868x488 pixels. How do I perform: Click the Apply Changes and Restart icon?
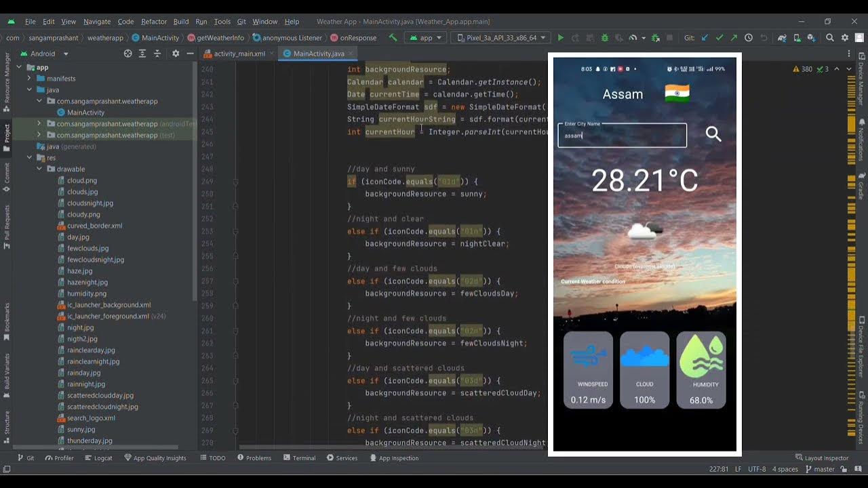point(575,38)
